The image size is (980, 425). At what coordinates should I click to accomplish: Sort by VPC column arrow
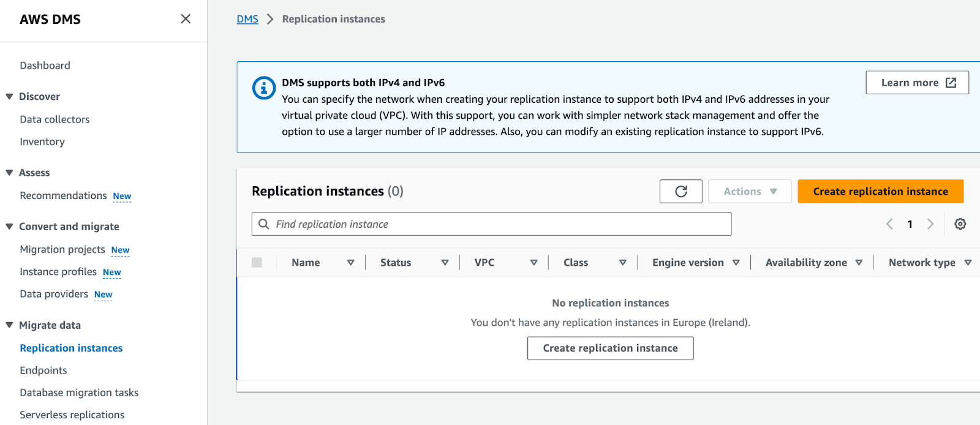point(533,263)
